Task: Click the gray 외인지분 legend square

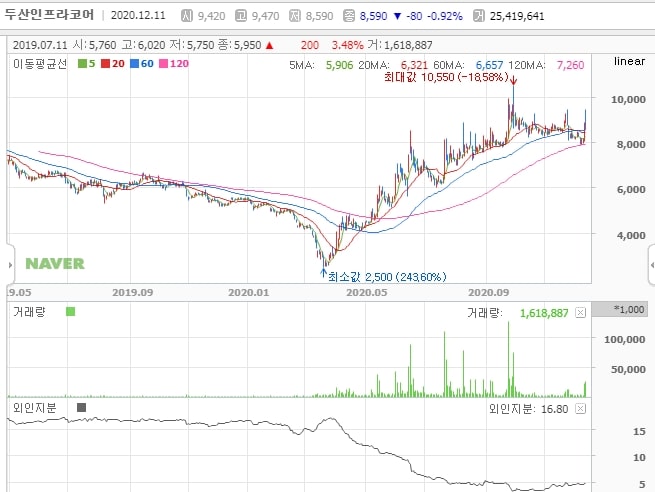Action: pyautogui.click(x=81, y=407)
